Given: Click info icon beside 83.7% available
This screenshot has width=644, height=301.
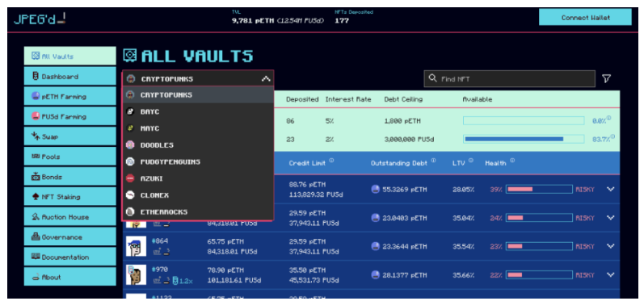Looking at the screenshot, I should pyautogui.click(x=612, y=136).
